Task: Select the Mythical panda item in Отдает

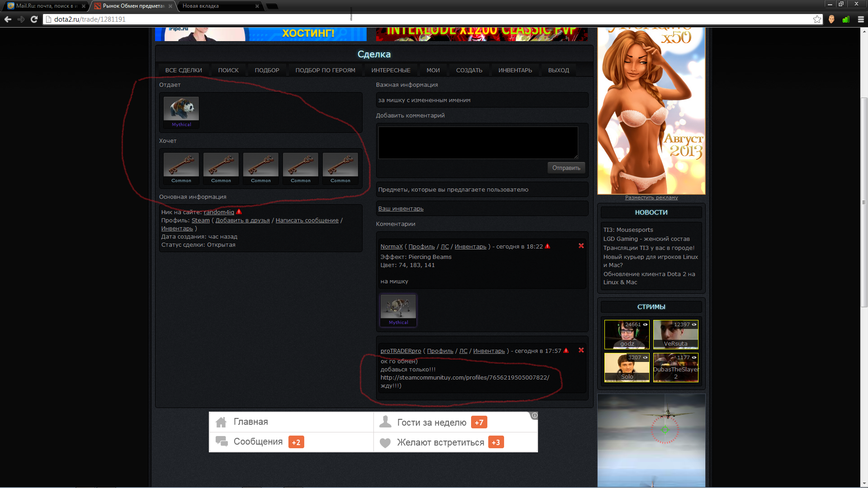Action: tap(181, 112)
